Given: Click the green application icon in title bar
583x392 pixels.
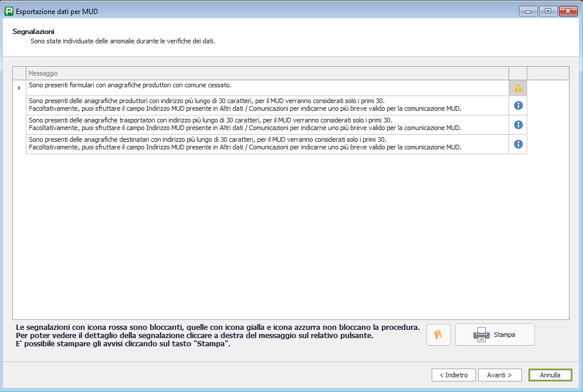Looking at the screenshot, I should [9, 11].
